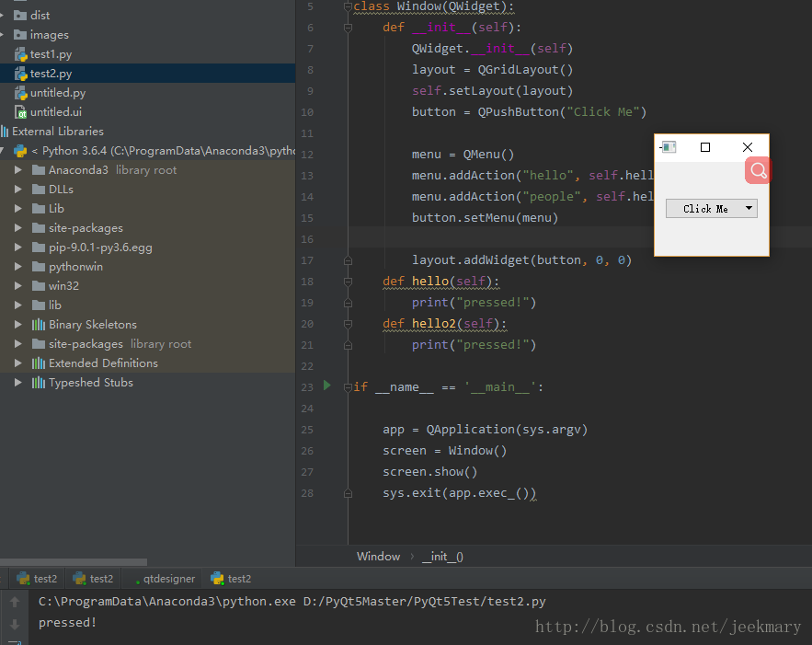Switch to the qtdesigner run tab
The height and width of the screenshot is (645, 812).
click(164, 579)
